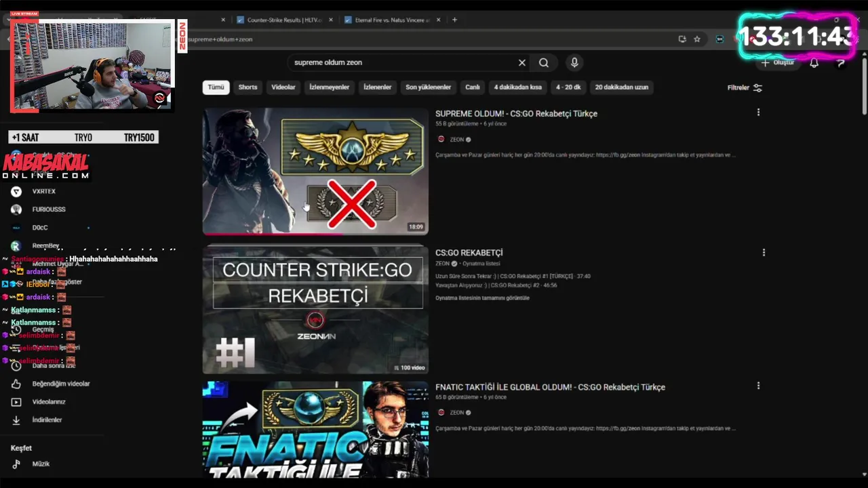868x488 pixels.
Task: Switch to Eternal Fire vs. Natus Vincere tab
Action: click(393, 20)
